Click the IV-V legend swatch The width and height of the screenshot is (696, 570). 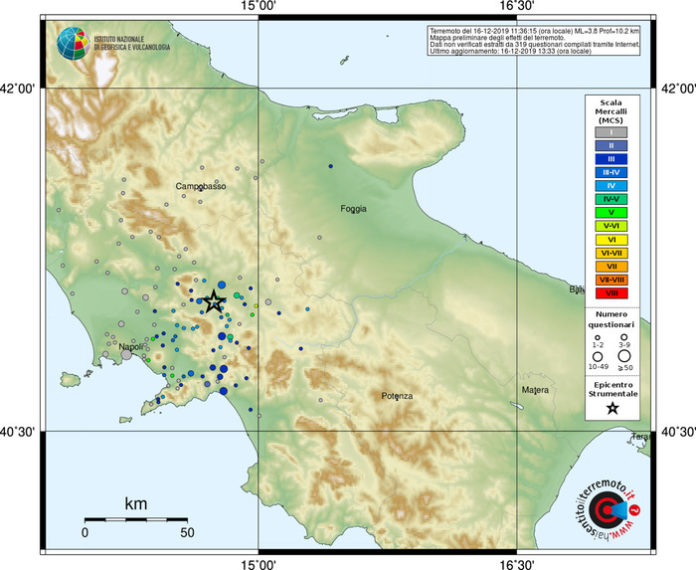click(x=611, y=199)
